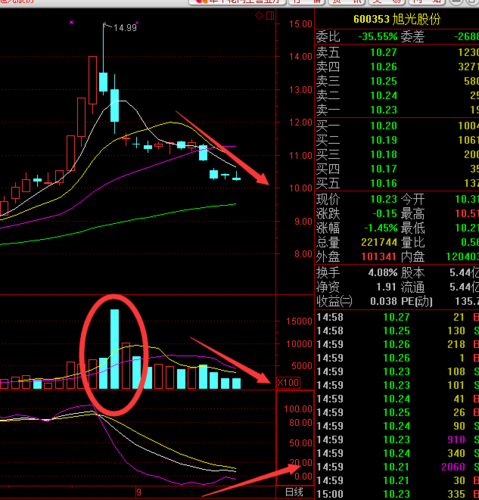
Task: Click the 卖五 price 10.27
Action: pos(384,52)
